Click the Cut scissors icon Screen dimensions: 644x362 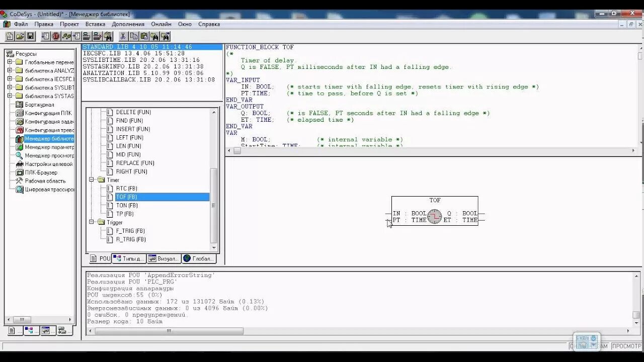click(x=123, y=36)
